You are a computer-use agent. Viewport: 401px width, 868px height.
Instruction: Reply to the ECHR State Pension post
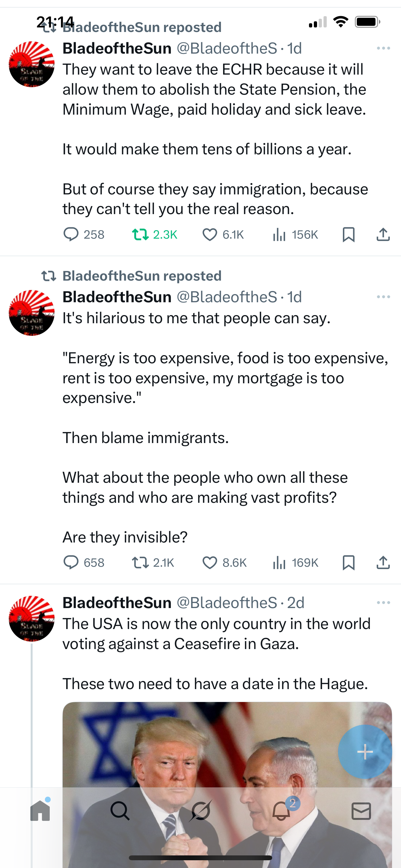click(71, 234)
